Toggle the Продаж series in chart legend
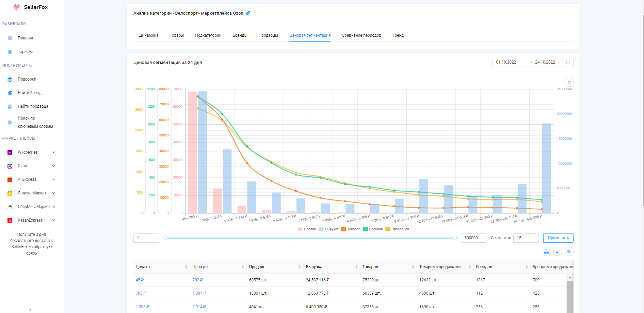Image resolution: width=644 pixels, height=313 pixels. coord(307,229)
